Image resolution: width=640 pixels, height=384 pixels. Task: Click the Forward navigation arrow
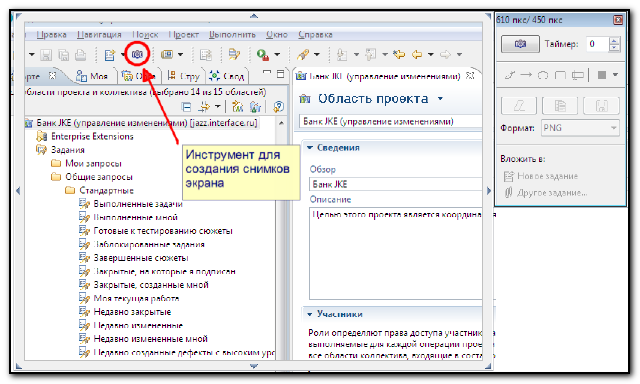(x=445, y=54)
